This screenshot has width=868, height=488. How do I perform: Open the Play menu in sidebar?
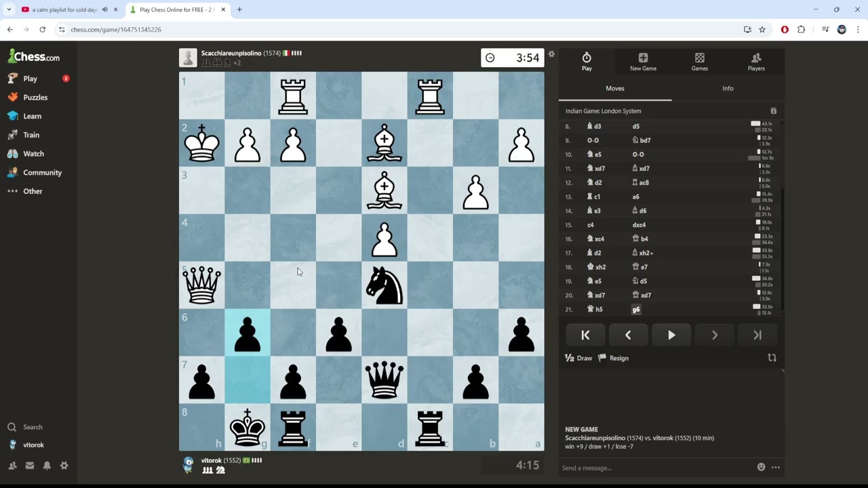click(x=30, y=79)
